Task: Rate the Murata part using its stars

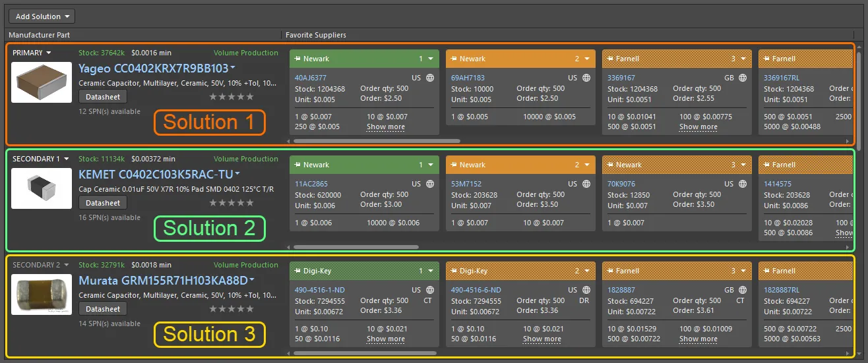Action: (232, 309)
